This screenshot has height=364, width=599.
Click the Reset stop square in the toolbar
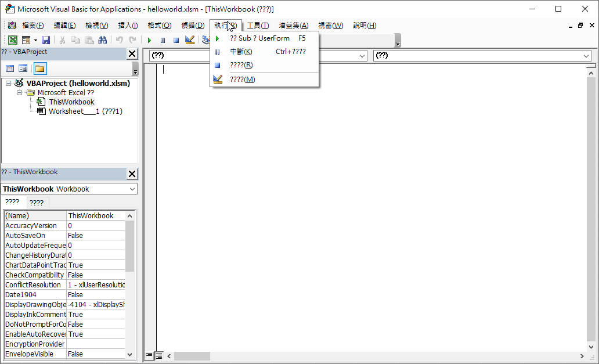click(176, 40)
